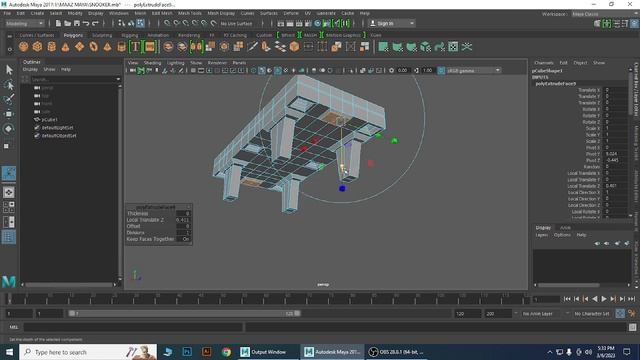Select the Scale tool in toolbox
The height and width of the screenshot is (360, 640).
[7, 146]
